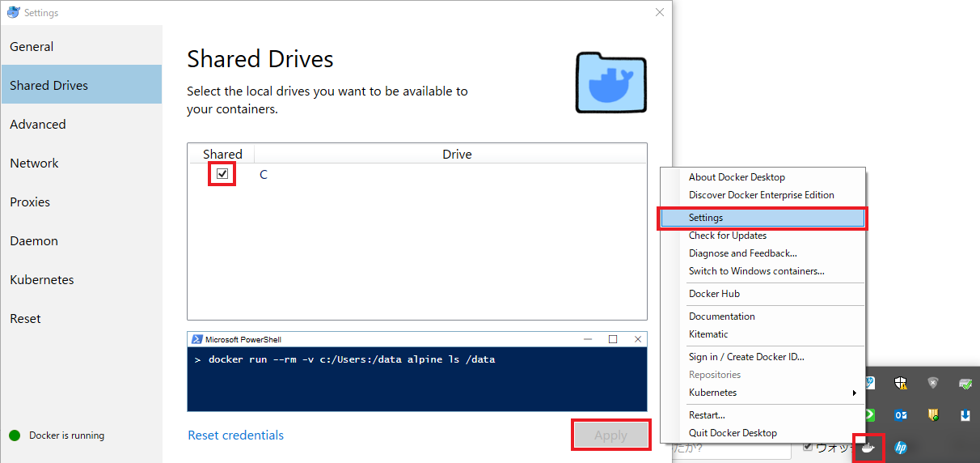Open Discover Docker Enterprise Edition

762,195
